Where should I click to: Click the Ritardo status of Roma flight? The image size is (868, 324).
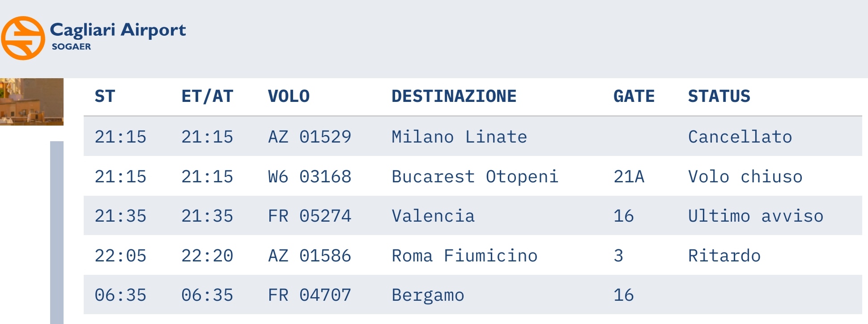coord(724,256)
